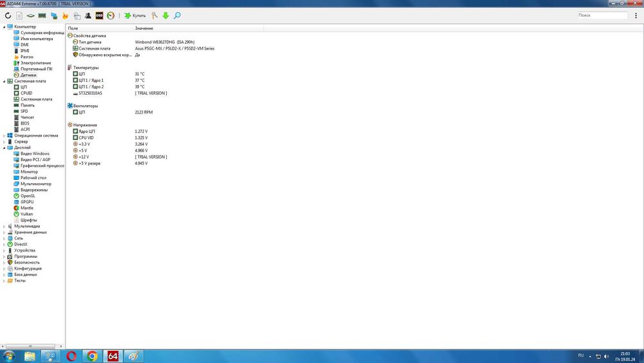Select Vulkan in the tree
This screenshot has width=644, height=363.
pos(26,214)
